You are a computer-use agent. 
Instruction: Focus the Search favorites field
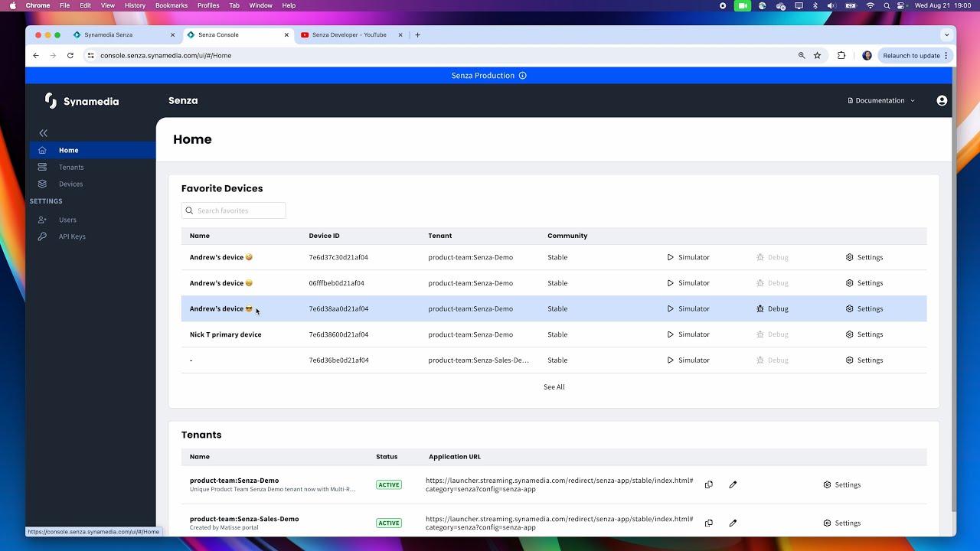(234, 210)
